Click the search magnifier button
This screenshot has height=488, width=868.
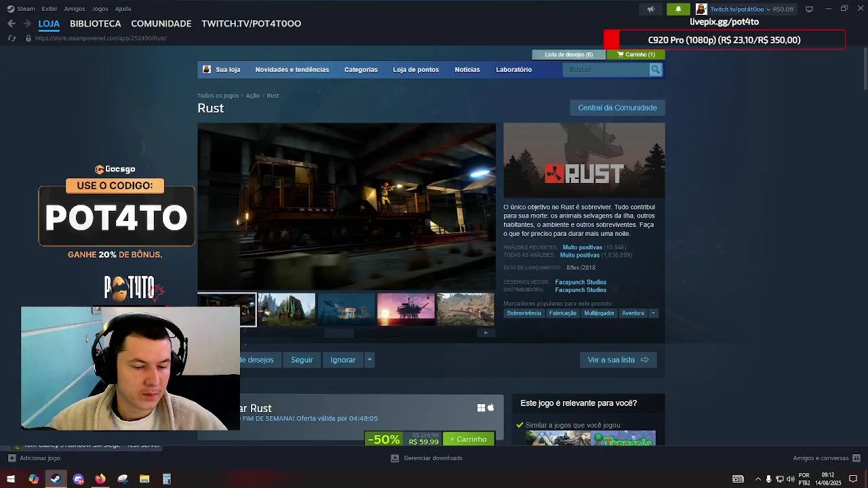pyautogui.click(x=655, y=69)
